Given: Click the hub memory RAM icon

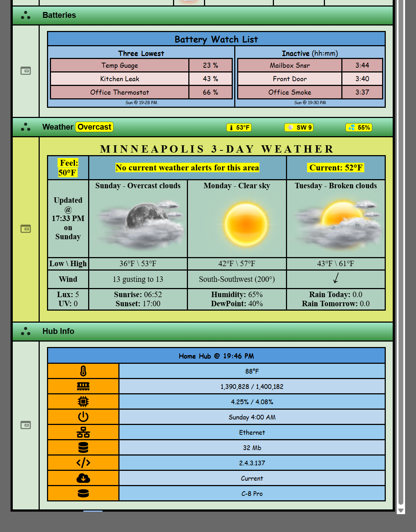Looking at the screenshot, I should pyautogui.click(x=83, y=386).
